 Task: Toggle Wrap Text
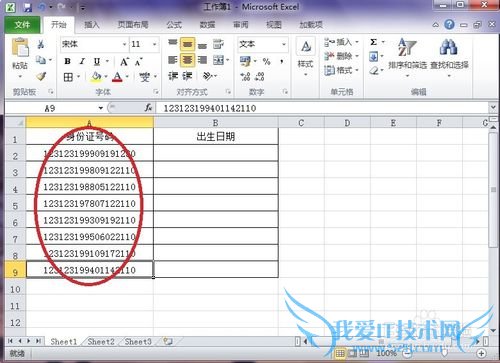[218, 44]
